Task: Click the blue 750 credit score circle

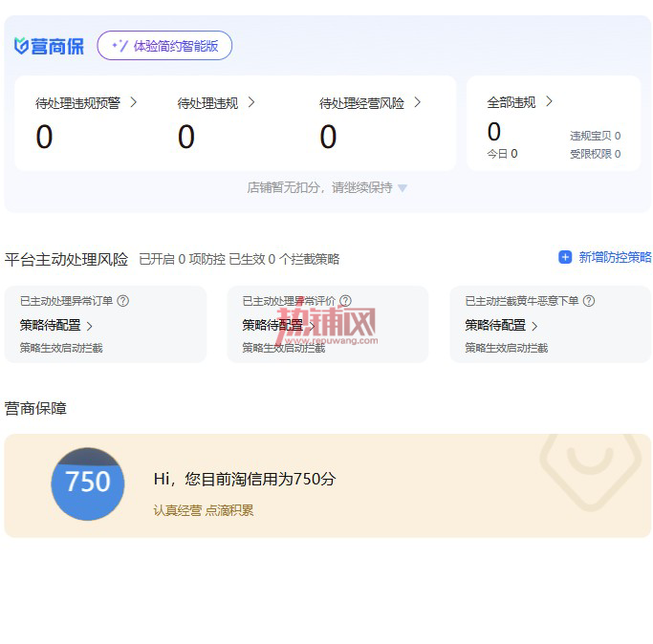Action: pyautogui.click(x=88, y=483)
